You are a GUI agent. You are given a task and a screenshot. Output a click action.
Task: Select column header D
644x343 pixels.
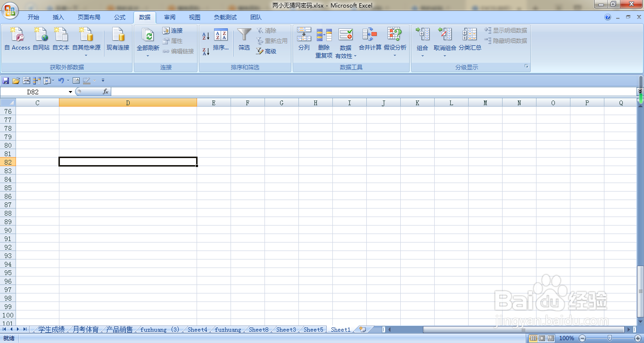click(128, 103)
